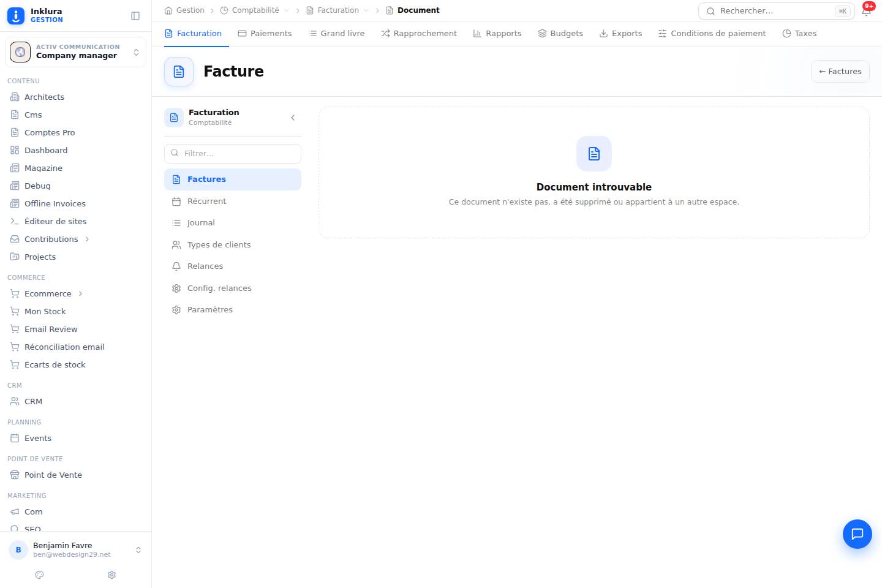This screenshot has width=882, height=588.
Task: Click the Inklura logo icon
Action: [16, 16]
